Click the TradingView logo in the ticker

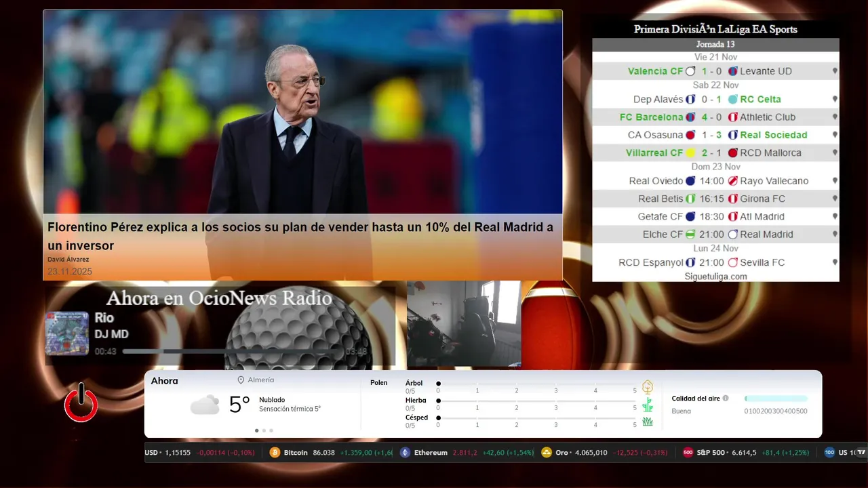861,452
